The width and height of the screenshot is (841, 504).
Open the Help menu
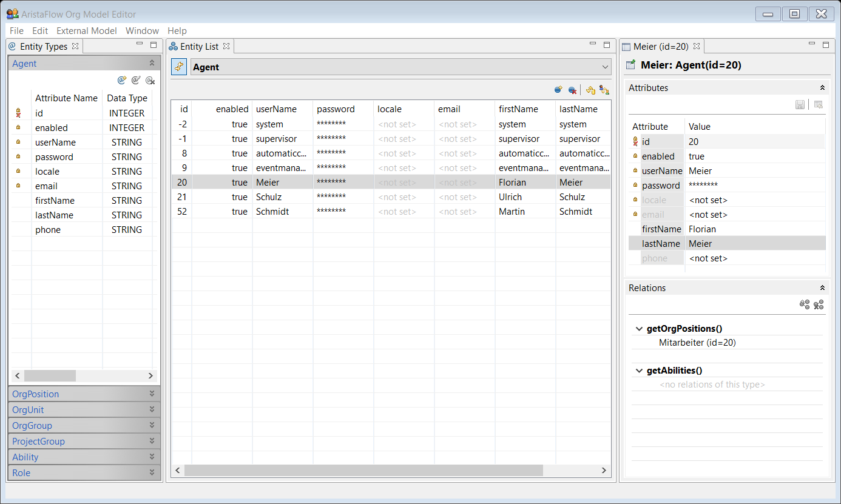coord(177,31)
